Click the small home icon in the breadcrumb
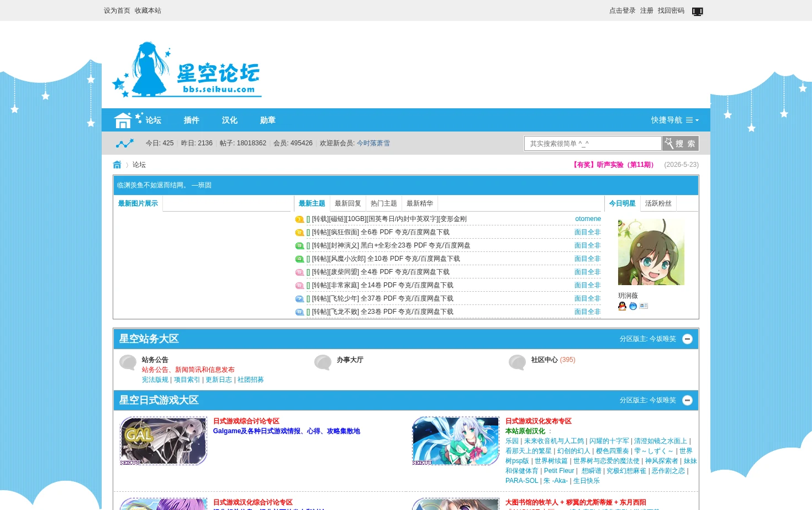 click(x=117, y=165)
